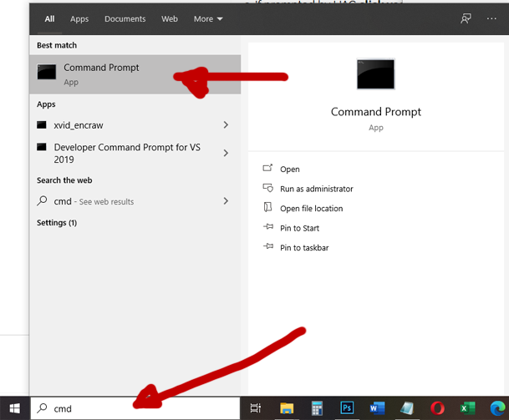The width and height of the screenshot is (509, 420).
Task: Select Command Prompt best match result
Action: coord(135,74)
